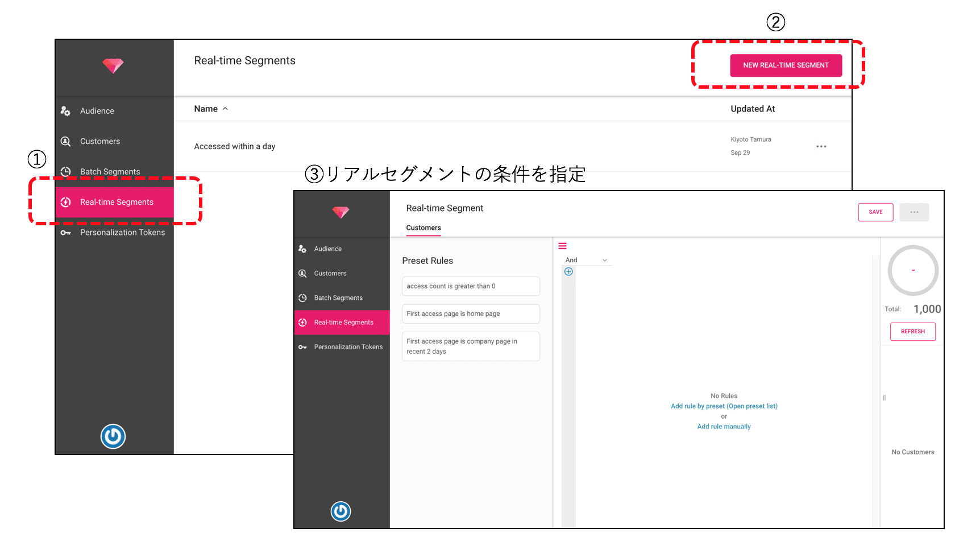Select the Customers tab under Real-time Segment
Viewport: 980px width, 545px height.
pos(423,228)
